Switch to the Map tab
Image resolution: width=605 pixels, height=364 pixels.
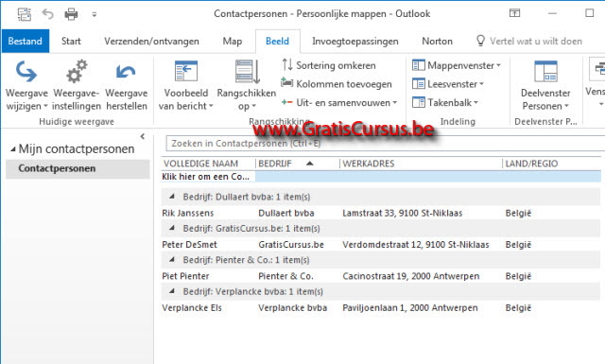233,41
